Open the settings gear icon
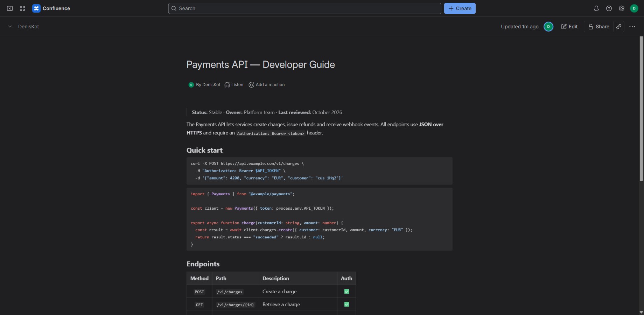The height and width of the screenshot is (315, 644). (x=622, y=8)
